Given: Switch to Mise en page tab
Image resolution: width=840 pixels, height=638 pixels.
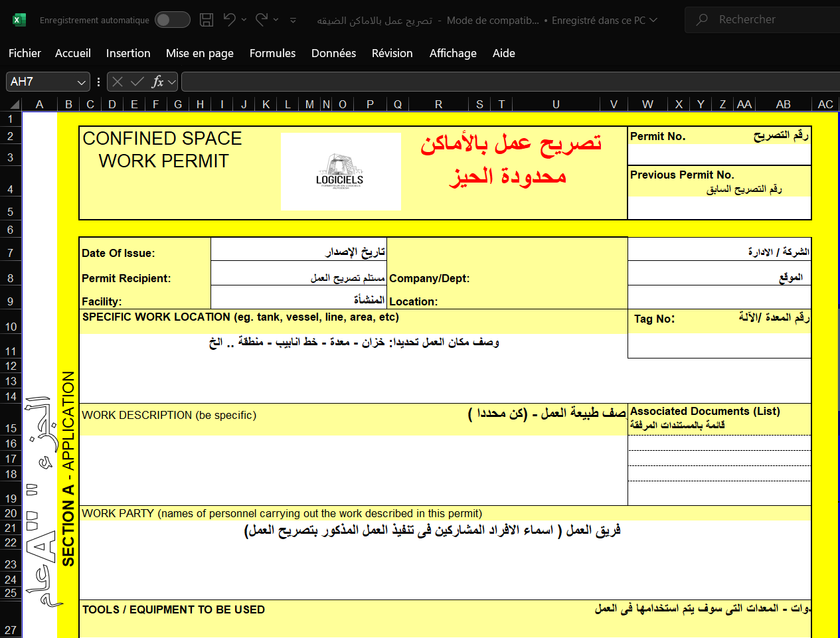Looking at the screenshot, I should coord(200,53).
